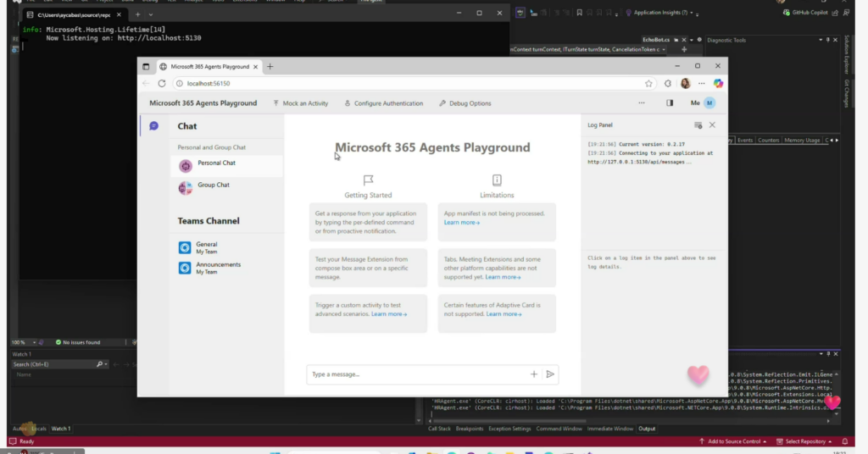Open Select Repository in status bar

(804, 441)
